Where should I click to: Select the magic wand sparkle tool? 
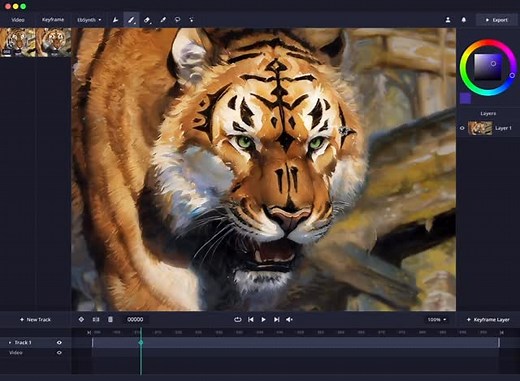(x=191, y=20)
